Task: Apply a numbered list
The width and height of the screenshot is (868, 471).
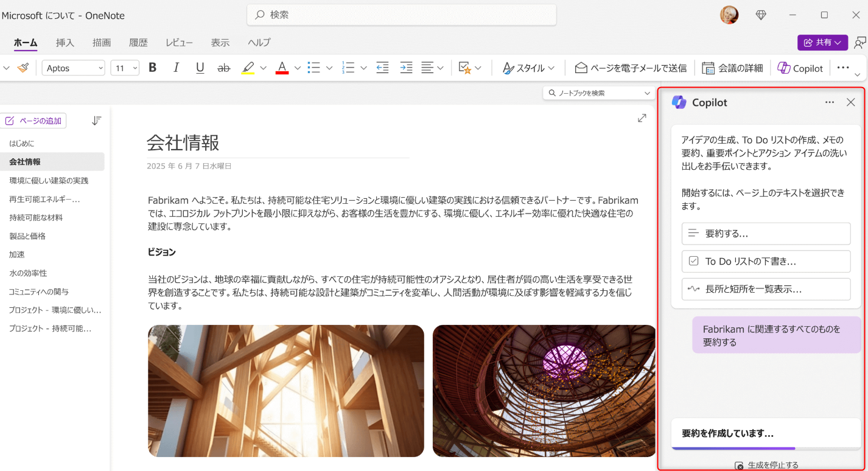Action: [348, 68]
